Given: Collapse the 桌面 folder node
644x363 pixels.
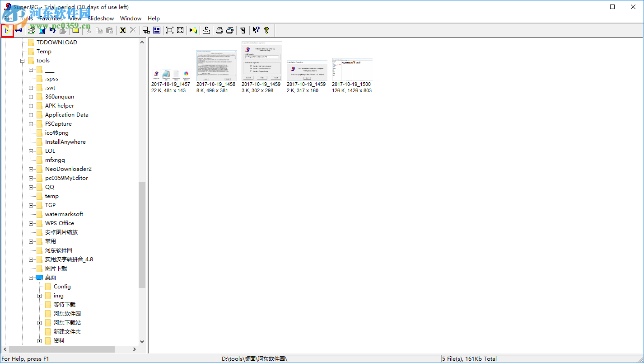Looking at the screenshot, I should pyautogui.click(x=31, y=278).
